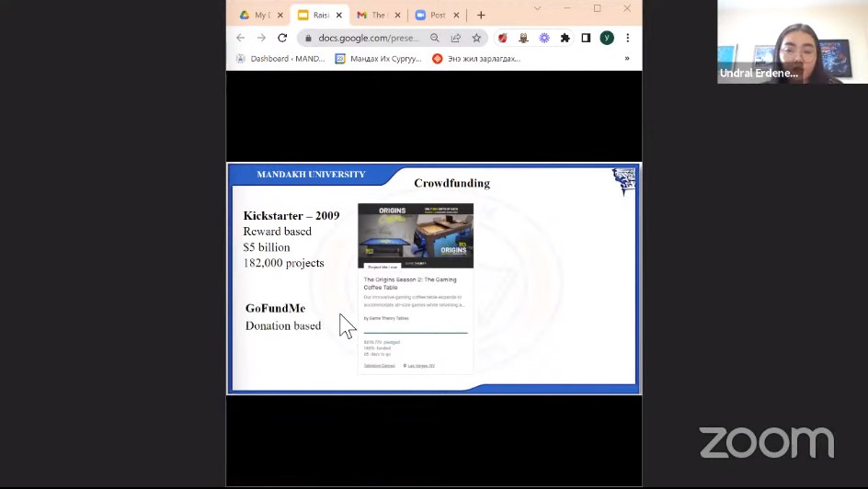The image size is (868, 489).
Task: Click the Tabletop Games link in card
Action: tap(379, 366)
